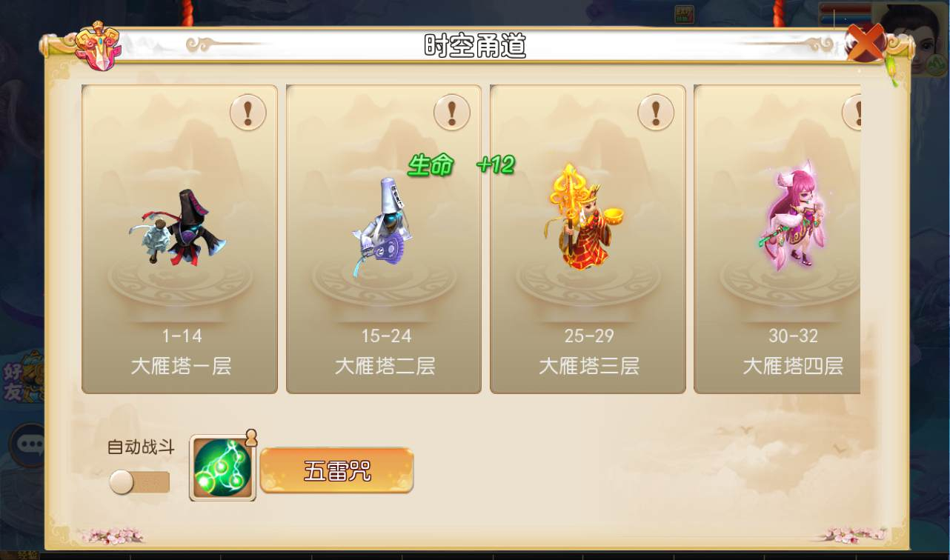The image size is (950, 560).
Task: Click the green lightning skill icon
Action: pos(223,468)
